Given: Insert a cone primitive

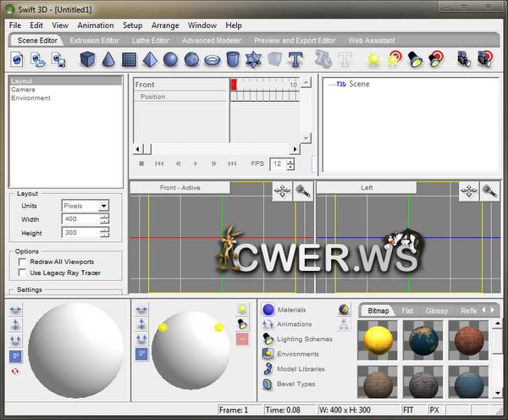Looking at the screenshot, I should pos(108,59).
